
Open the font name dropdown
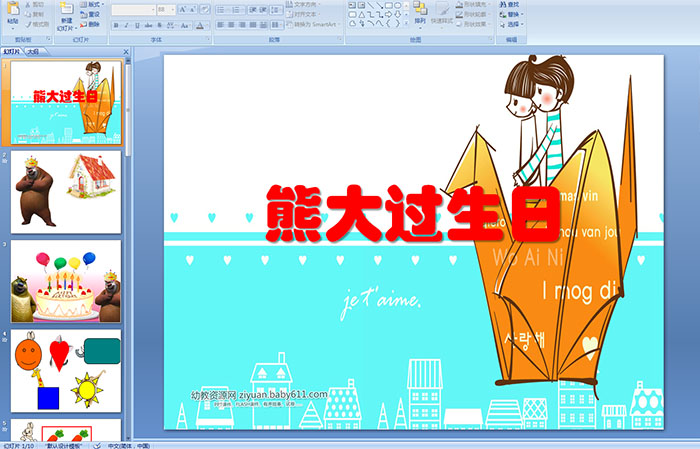click(153, 9)
